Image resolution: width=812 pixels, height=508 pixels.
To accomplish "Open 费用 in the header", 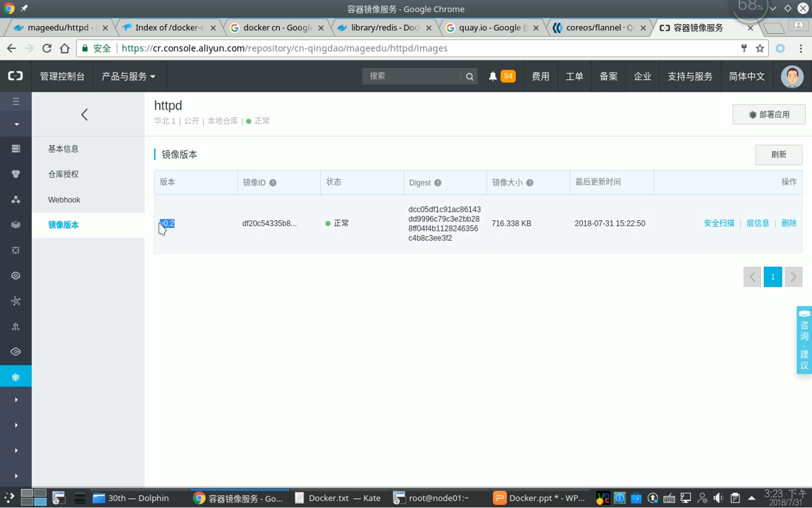I will [x=541, y=76].
